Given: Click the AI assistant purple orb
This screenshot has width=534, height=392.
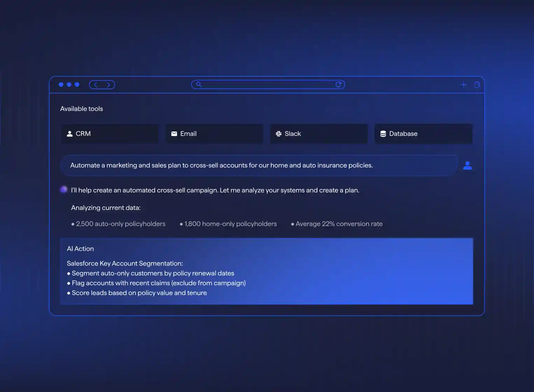Looking at the screenshot, I should pyautogui.click(x=64, y=189).
